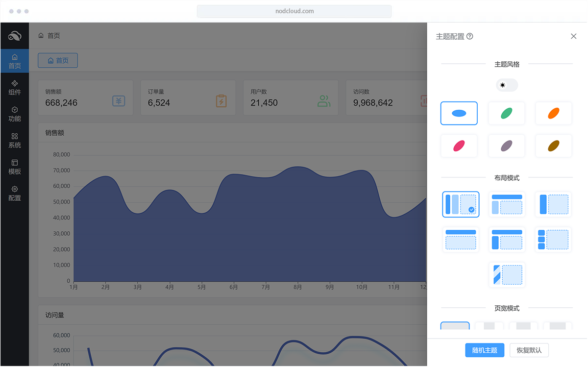The image size is (588, 367).
Task: Open 配置 settings in sidebar
Action: click(x=15, y=193)
